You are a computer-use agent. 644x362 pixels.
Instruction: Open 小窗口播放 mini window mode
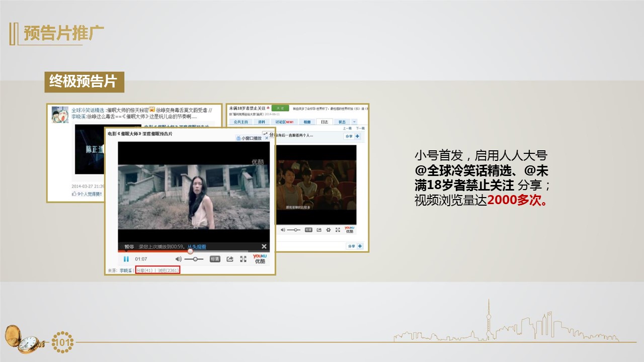(x=249, y=138)
